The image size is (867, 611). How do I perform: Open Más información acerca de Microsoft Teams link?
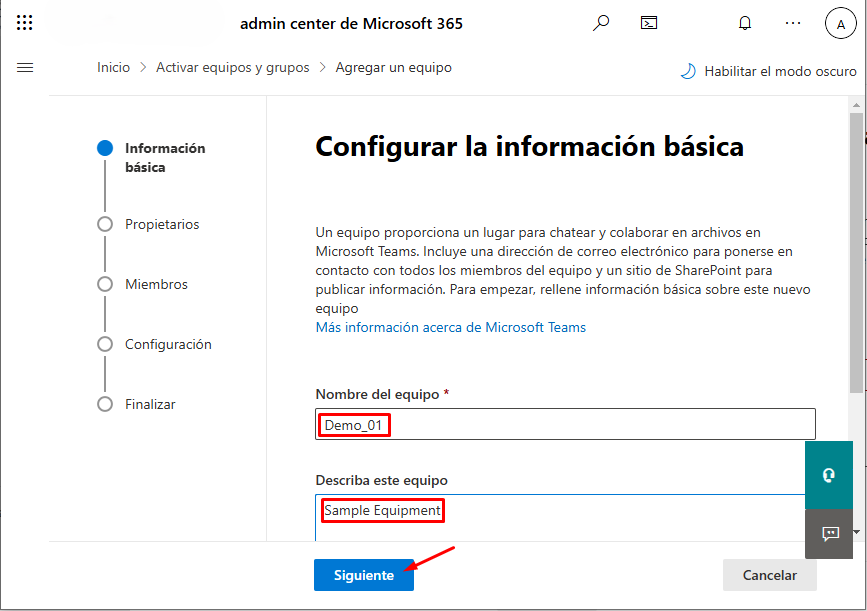[x=450, y=327]
